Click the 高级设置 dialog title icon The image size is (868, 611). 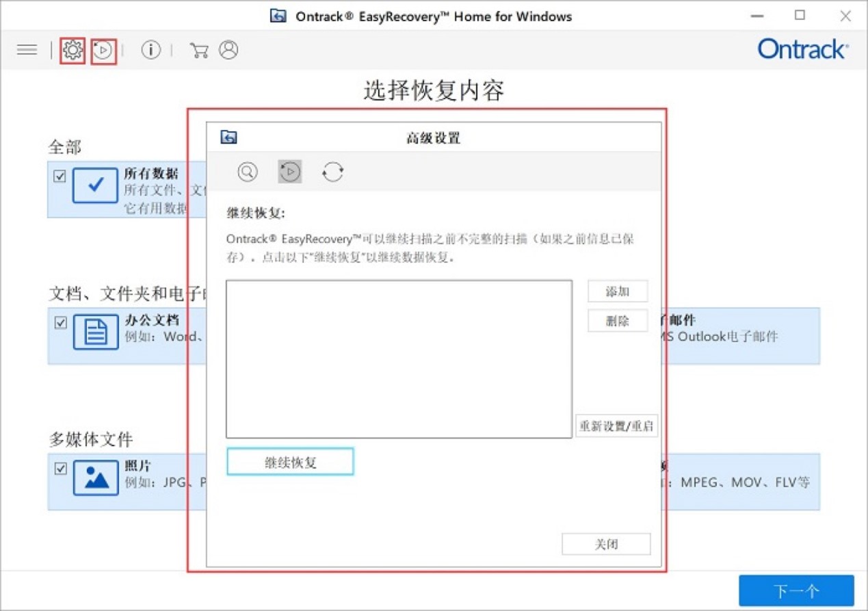click(x=228, y=138)
